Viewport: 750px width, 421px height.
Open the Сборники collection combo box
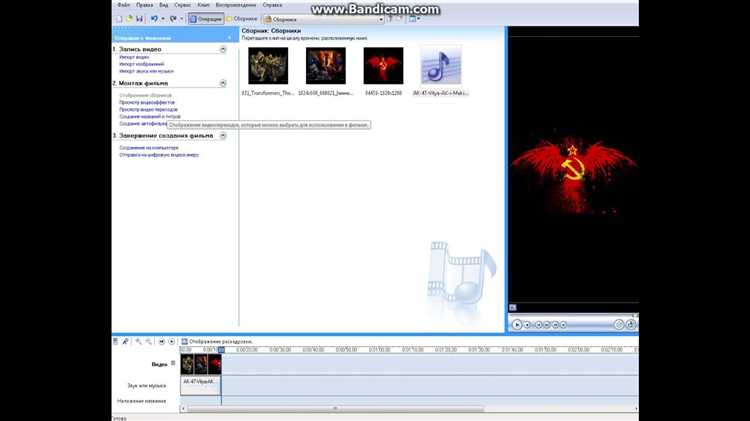[324, 19]
